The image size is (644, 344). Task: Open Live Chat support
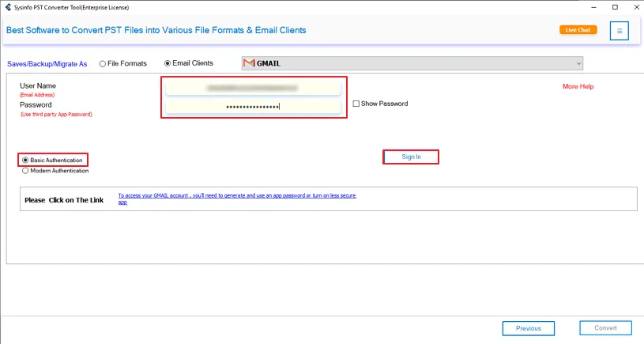[x=578, y=29]
